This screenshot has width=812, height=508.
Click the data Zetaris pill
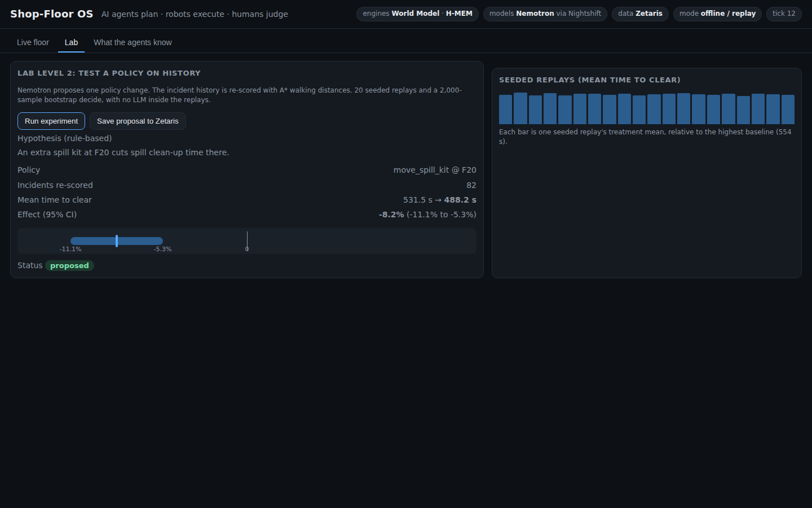point(640,14)
